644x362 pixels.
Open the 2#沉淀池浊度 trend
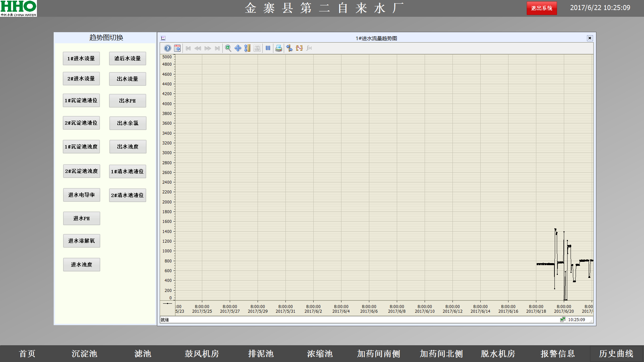(82, 171)
